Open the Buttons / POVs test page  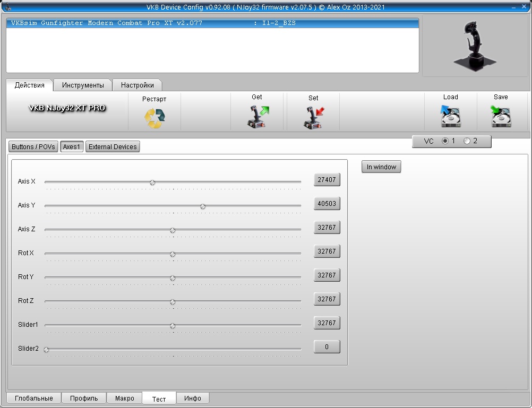pyautogui.click(x=33, y=147)
